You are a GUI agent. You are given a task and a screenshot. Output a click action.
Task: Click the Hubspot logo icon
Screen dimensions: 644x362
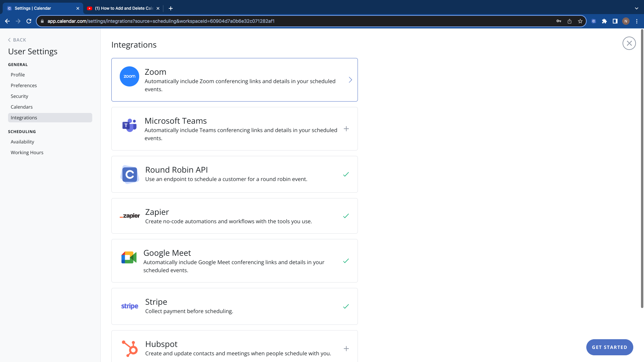tap(130, 349)
